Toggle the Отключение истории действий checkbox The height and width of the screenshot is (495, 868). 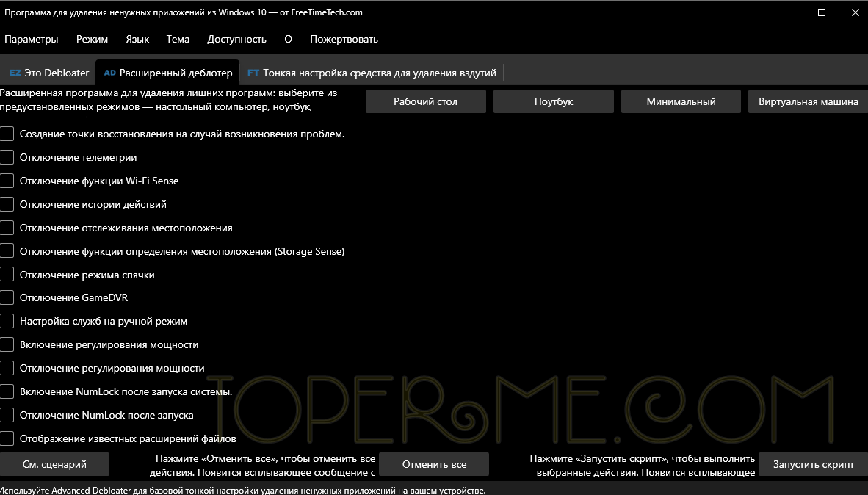7,204
